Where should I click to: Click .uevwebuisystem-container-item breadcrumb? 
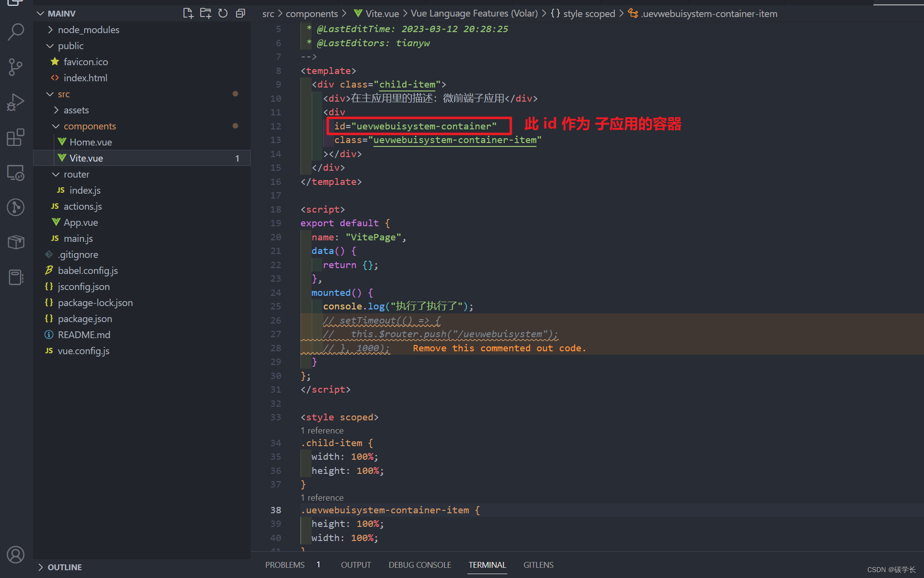(702, 14)
